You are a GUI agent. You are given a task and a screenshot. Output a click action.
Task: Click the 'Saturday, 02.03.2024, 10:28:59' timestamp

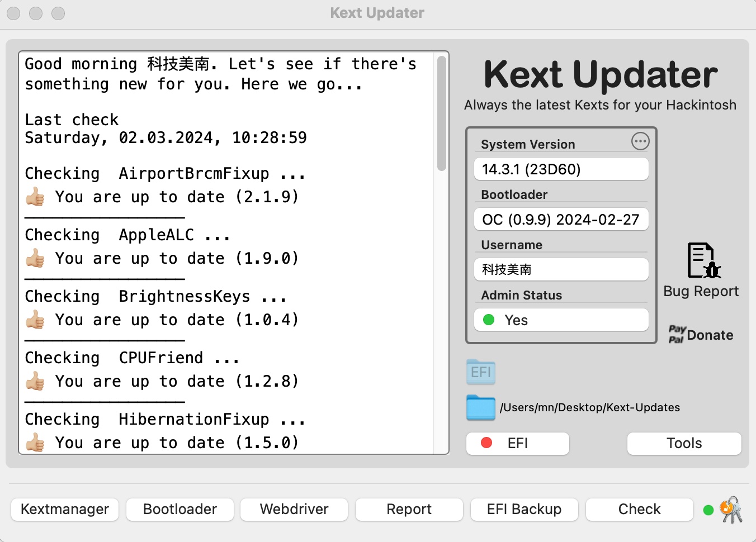(x=166, y=137)
